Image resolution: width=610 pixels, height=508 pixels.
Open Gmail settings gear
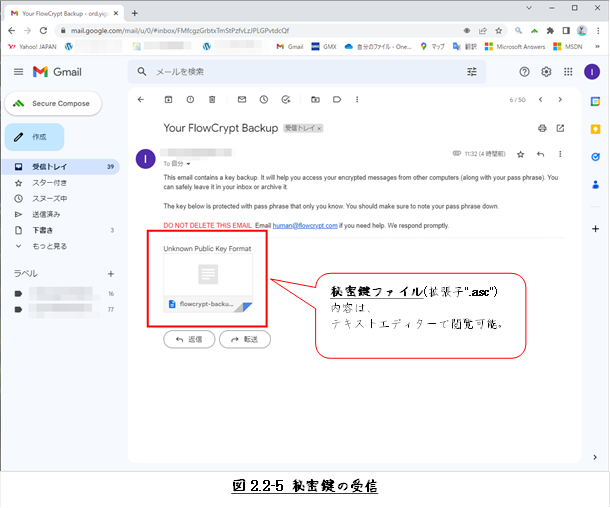point(546,72)
